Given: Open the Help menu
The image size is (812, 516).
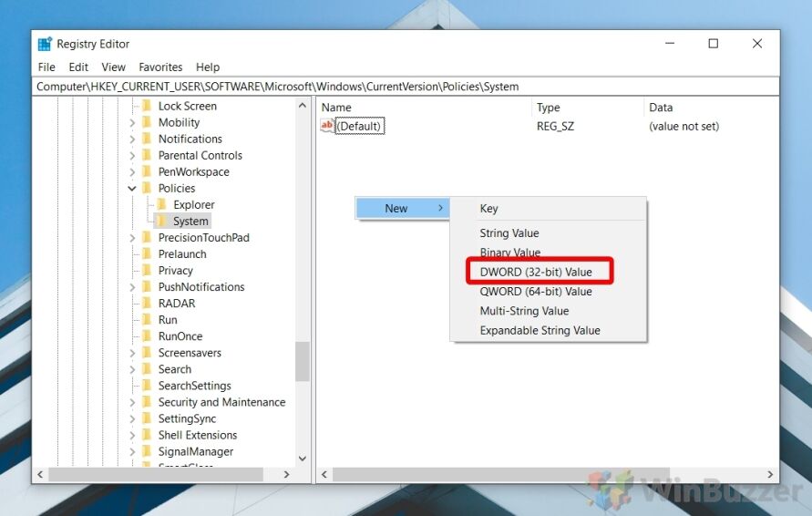Looking at the screenshot, I should click(208, 67).
